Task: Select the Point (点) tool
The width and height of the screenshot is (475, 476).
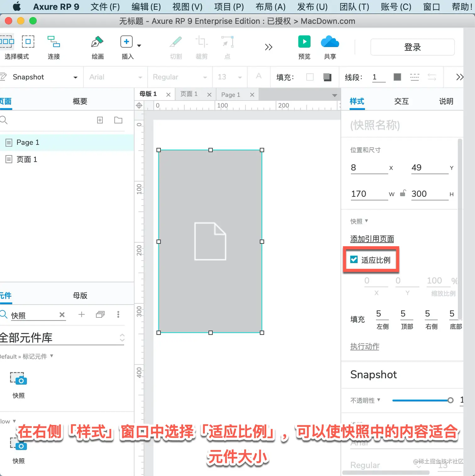Action: (x=227, y=41)
